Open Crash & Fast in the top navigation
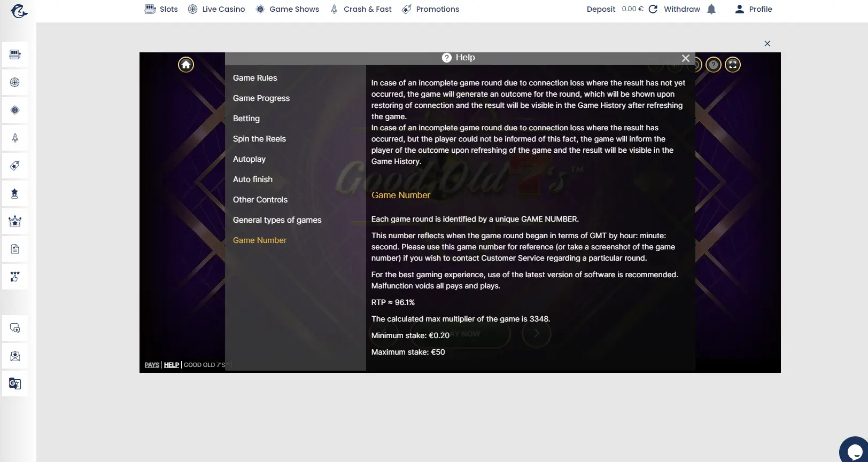Viewport: 868px width, 462px height. [x=361, y=9]
